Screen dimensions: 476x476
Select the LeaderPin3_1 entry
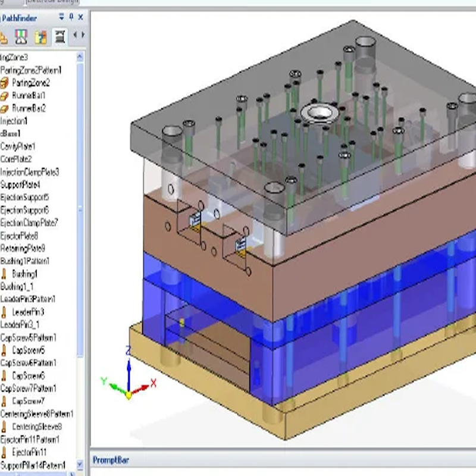(20, 325)
